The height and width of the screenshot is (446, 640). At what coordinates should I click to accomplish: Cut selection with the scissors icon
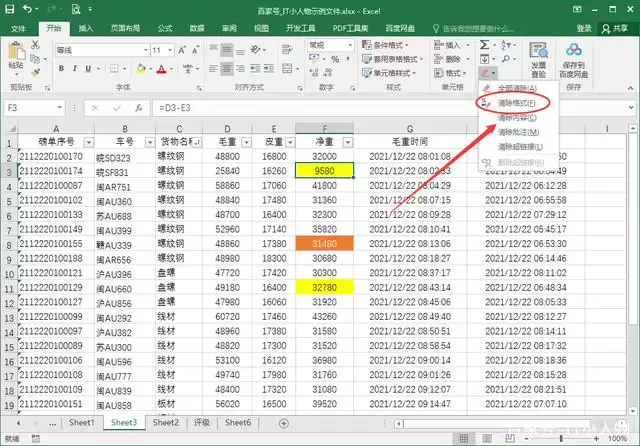[36, 45]
